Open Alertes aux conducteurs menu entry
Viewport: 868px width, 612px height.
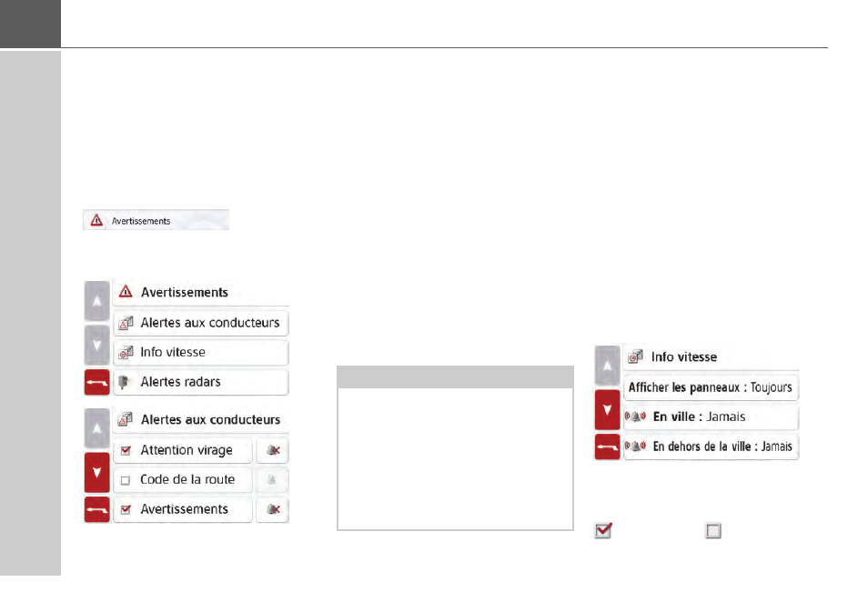coord(200,323)
